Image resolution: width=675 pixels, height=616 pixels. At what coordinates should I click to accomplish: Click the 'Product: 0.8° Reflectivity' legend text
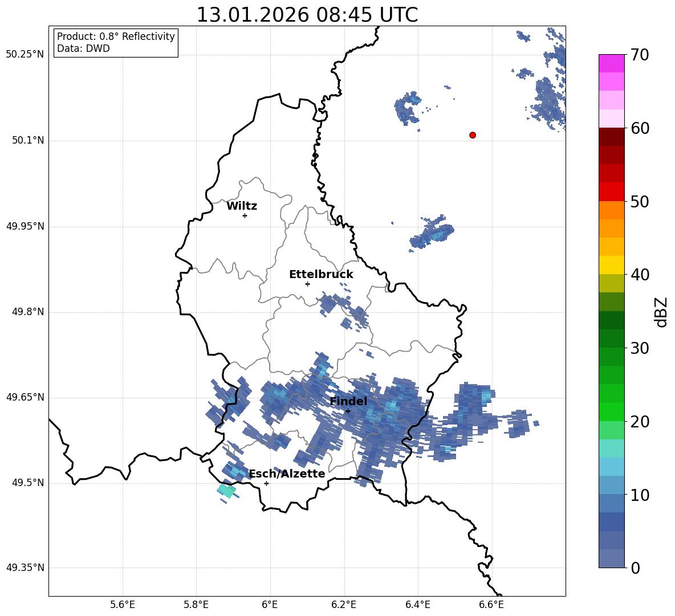(116, 36)
